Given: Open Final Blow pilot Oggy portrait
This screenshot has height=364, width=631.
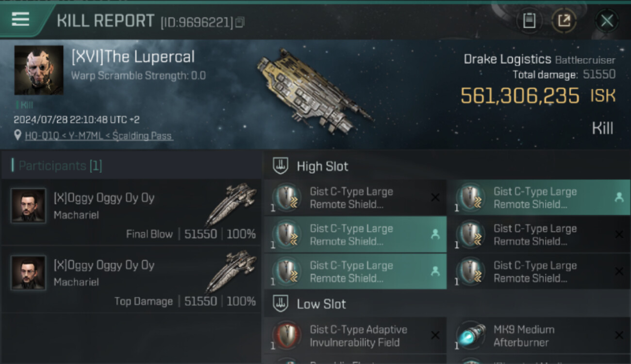Looking at the screenshot, I should pos(29,206).
